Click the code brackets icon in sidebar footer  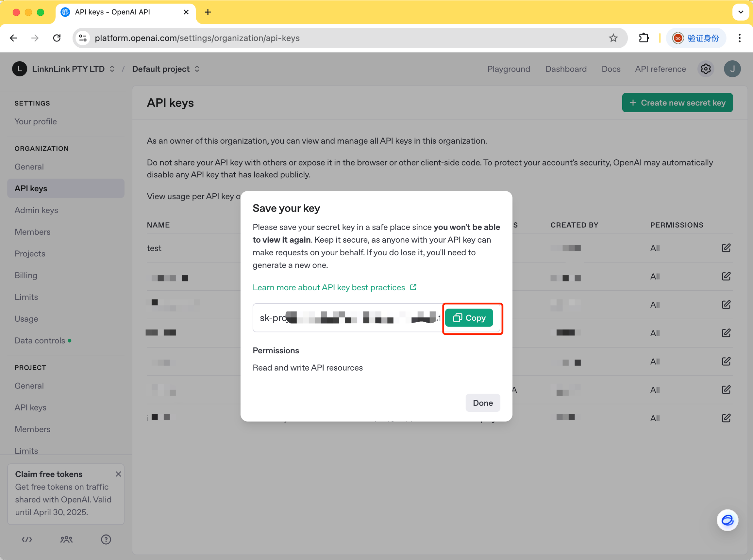point(27,539)
